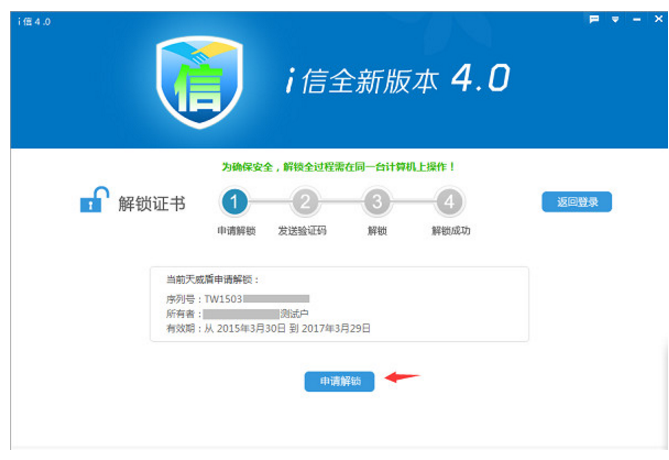This screenshot has width=669, height=460.
Task: Click the i信全新版本 4.0 banner title
Action: tap(398, 80)
